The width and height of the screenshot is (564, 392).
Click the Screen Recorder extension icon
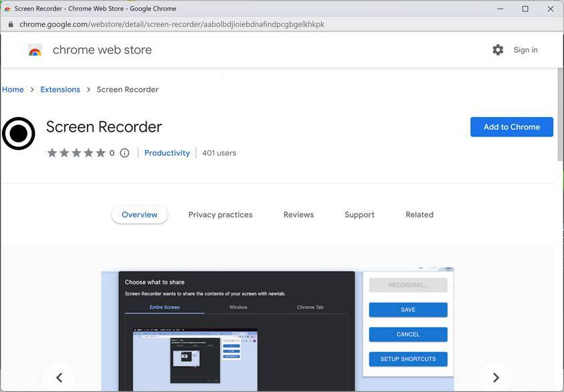point(18,133)
